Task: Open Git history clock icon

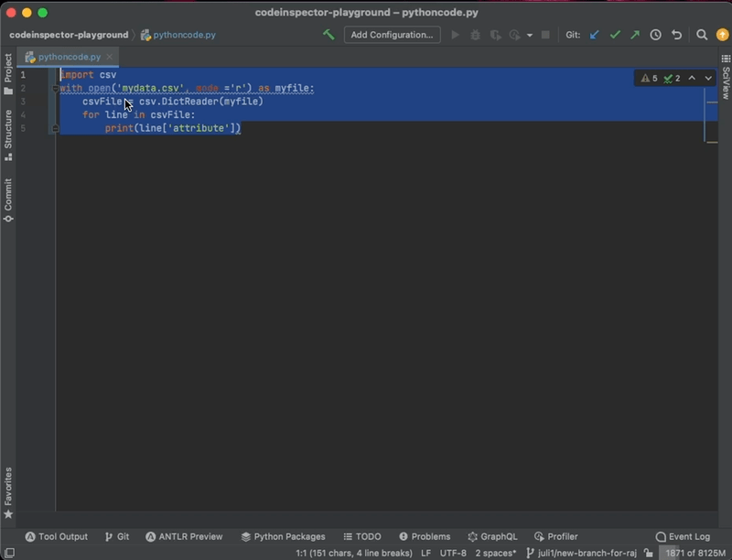Action: pyautogui.click(x=655, y=35)
